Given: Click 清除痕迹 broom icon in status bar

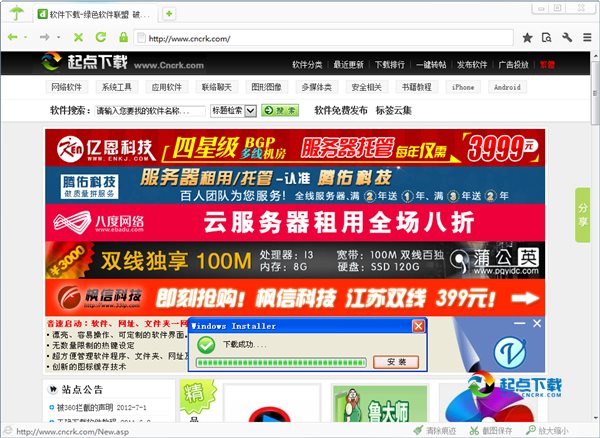Looking at the screenshot, I should coord(435,431).
